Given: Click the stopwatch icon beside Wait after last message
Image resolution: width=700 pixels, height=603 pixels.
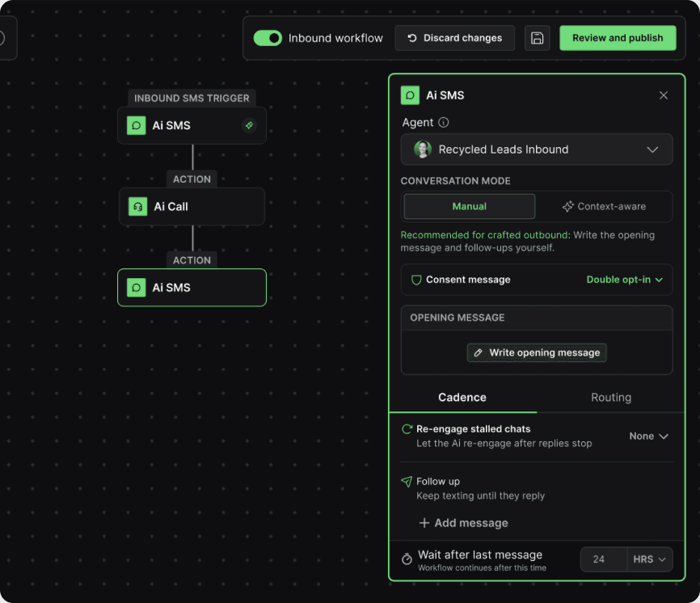Looking at the screenshot, I should coord(407,559).
